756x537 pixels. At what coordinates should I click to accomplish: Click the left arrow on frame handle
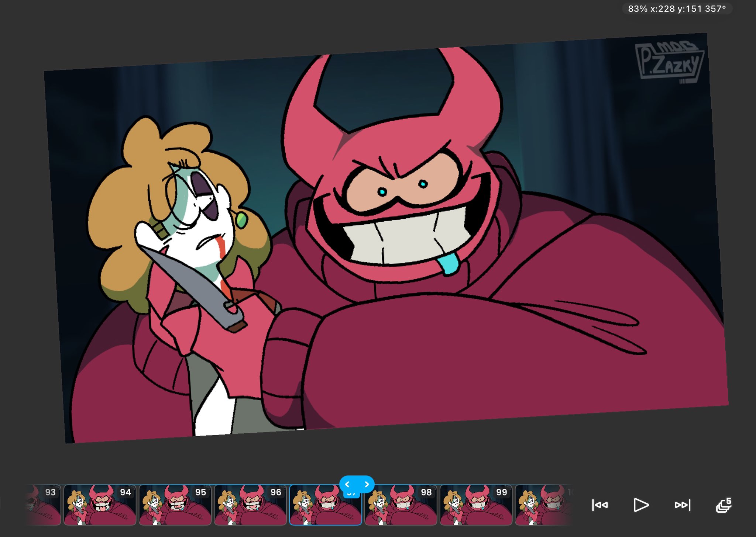coord(347,484)
